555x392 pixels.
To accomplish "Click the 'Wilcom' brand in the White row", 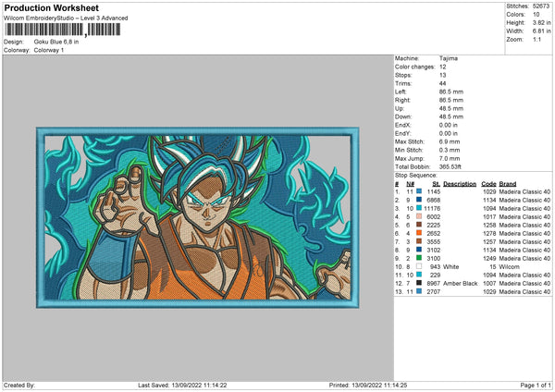I will click(x=510, y=266).
